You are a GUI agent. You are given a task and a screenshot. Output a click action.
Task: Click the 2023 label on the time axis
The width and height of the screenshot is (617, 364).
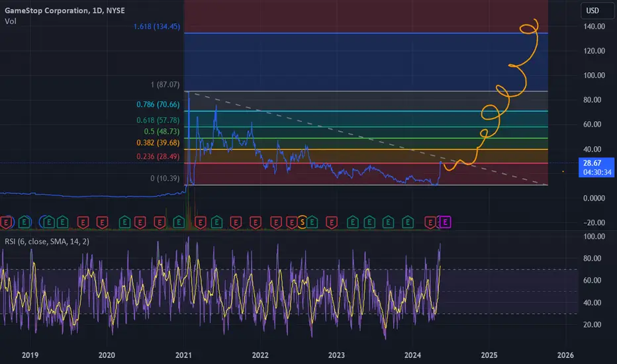pyautogui.click(x=336, y=355)
